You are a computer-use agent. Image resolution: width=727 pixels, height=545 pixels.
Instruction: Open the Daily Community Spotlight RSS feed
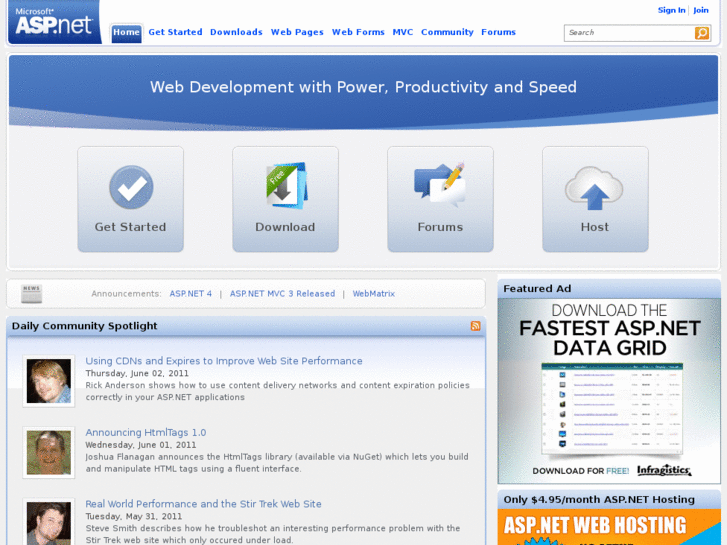tap(475, 326)
